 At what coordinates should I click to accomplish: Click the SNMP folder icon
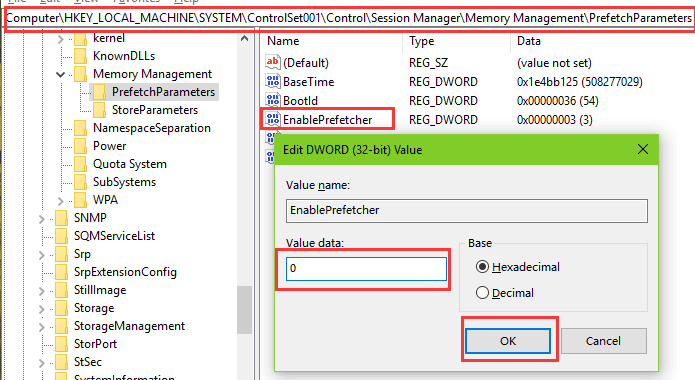[62, 218]
